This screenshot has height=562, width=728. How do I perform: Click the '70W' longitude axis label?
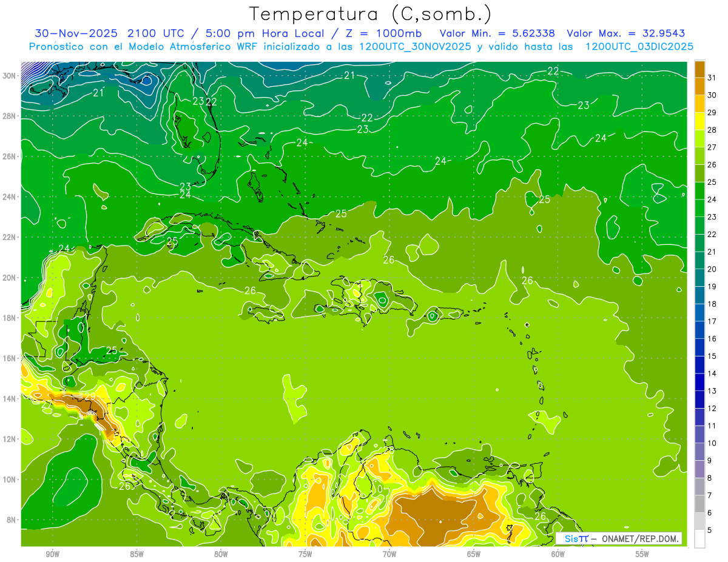pyautogui.click(x=389, y=554)
